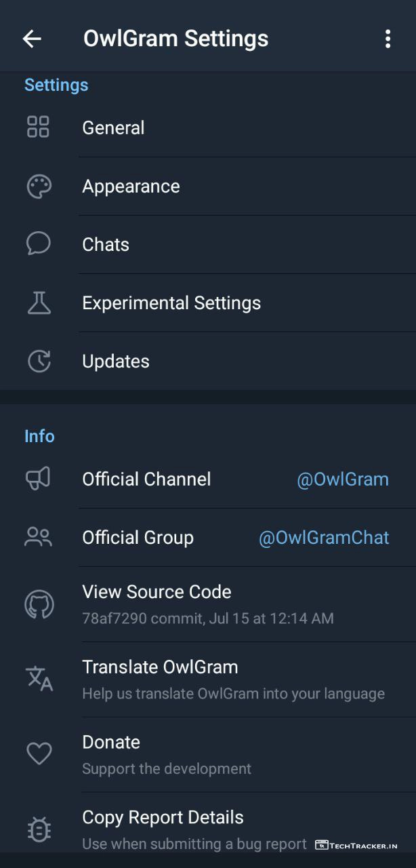416x868 pixels.
Task: Open View Source Code entry
Action: [157, 592]
